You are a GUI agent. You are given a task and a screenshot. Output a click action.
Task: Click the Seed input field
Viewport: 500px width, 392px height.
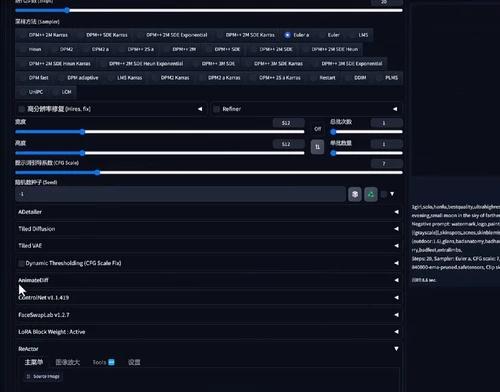click(180, 194)
